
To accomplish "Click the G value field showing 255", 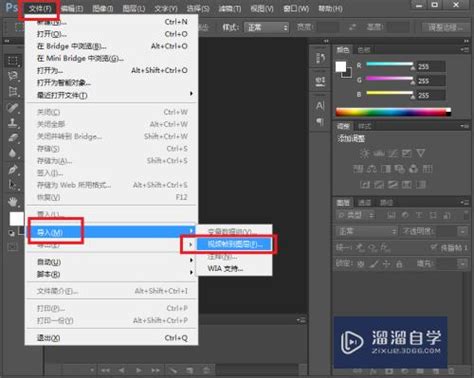I will point(430,81).
